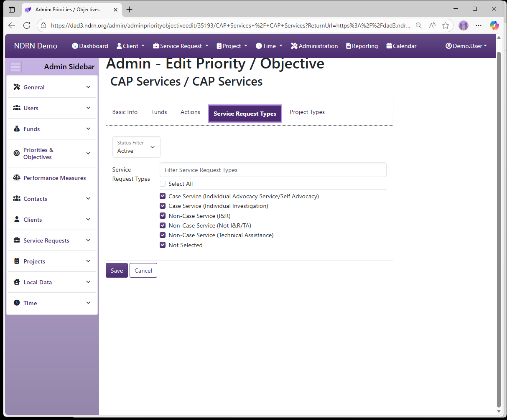Click the Performance Measures scale icon

pos(17,177)
